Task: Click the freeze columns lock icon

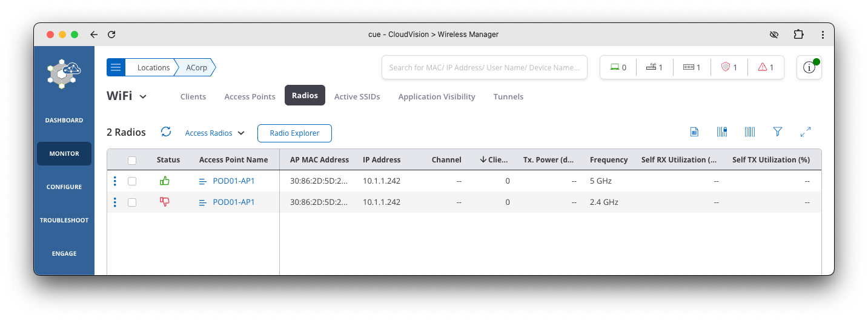Action: (721, 132)
